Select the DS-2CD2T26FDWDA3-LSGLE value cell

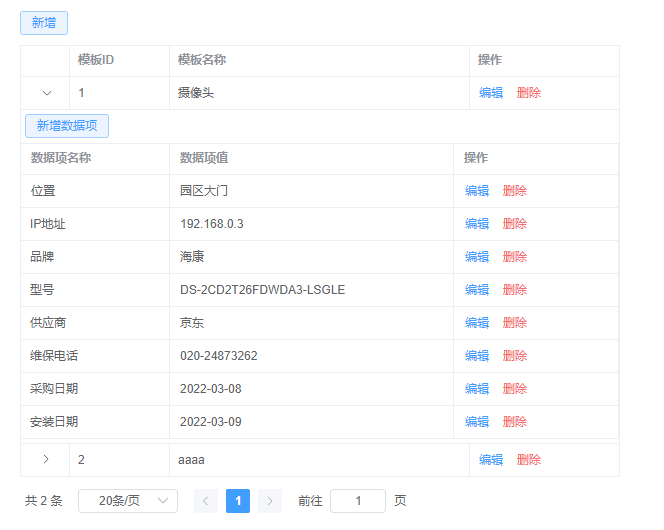(x=311, y=290)
